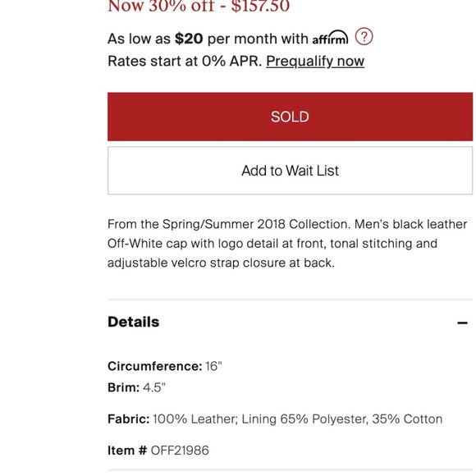The width and height of the screenshot is (476, 476).
Task: Click the Item # label
Action: click(x=127, y=451)
